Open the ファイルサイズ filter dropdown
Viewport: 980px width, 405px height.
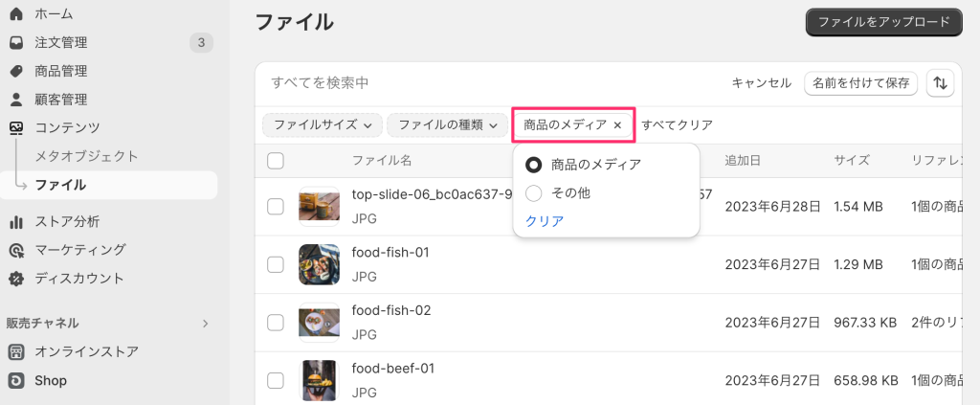(x=322, y=124)
